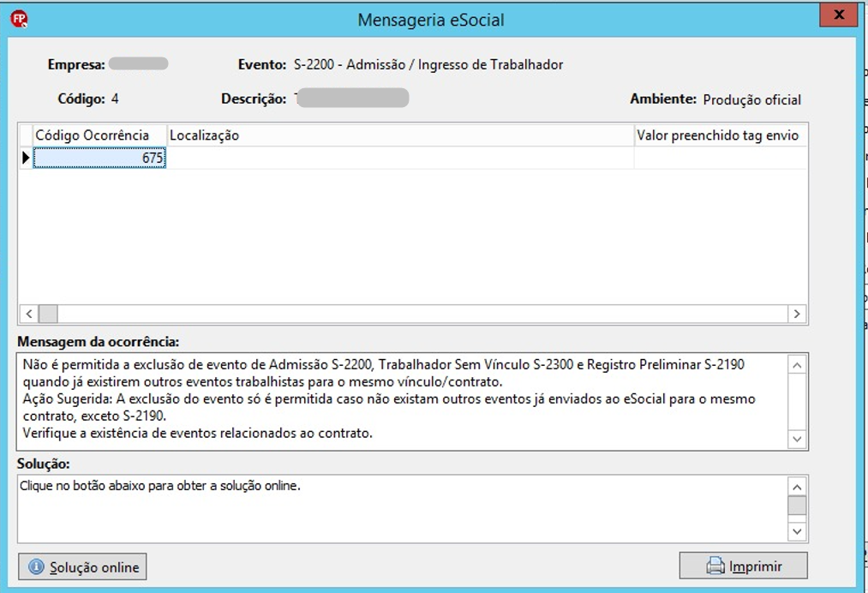Click the Localização column header
This screenshot has height=593, width=868.
[x=400, y=135]
